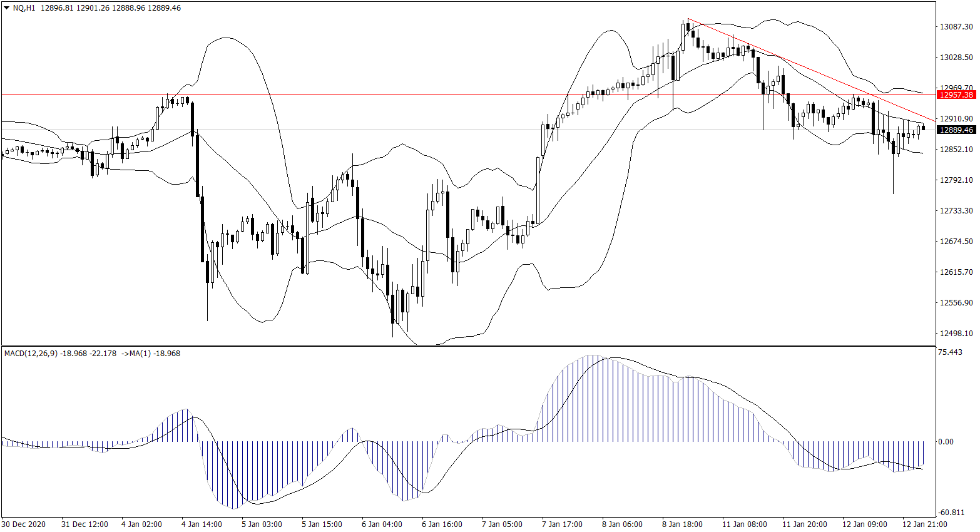Select the NQ,H1 symbol title text
980x532 pixels.
click(23, 8)
